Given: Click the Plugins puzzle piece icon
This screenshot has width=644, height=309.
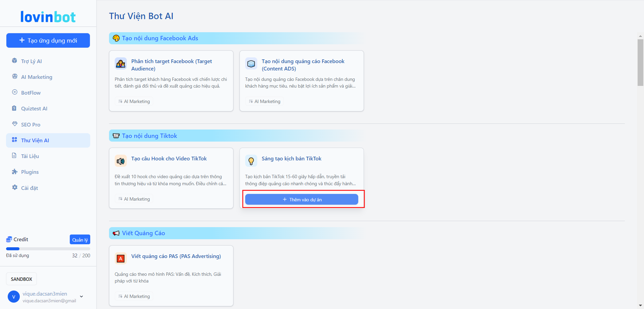Looking at the screenshot, I should (x=14, y=172).
